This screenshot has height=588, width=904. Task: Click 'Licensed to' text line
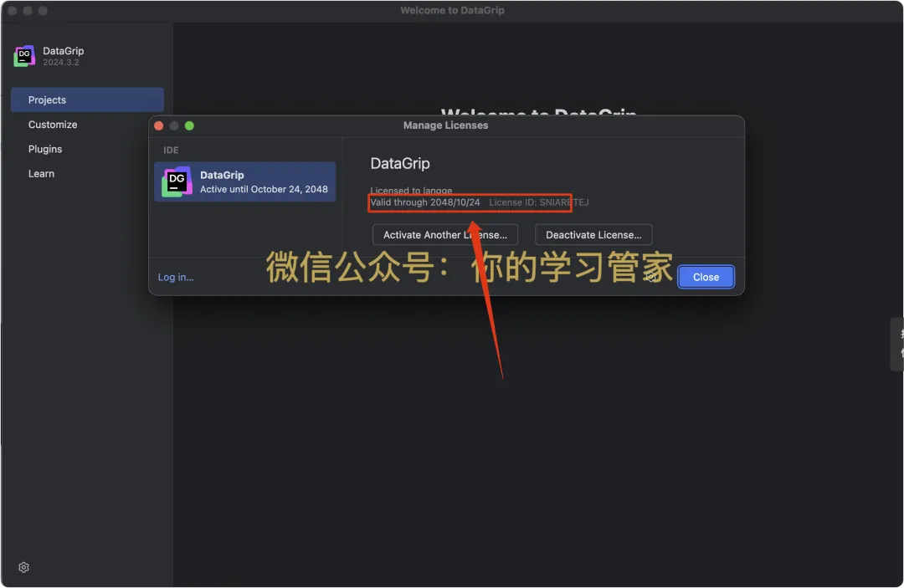click(x=411, y=190)
